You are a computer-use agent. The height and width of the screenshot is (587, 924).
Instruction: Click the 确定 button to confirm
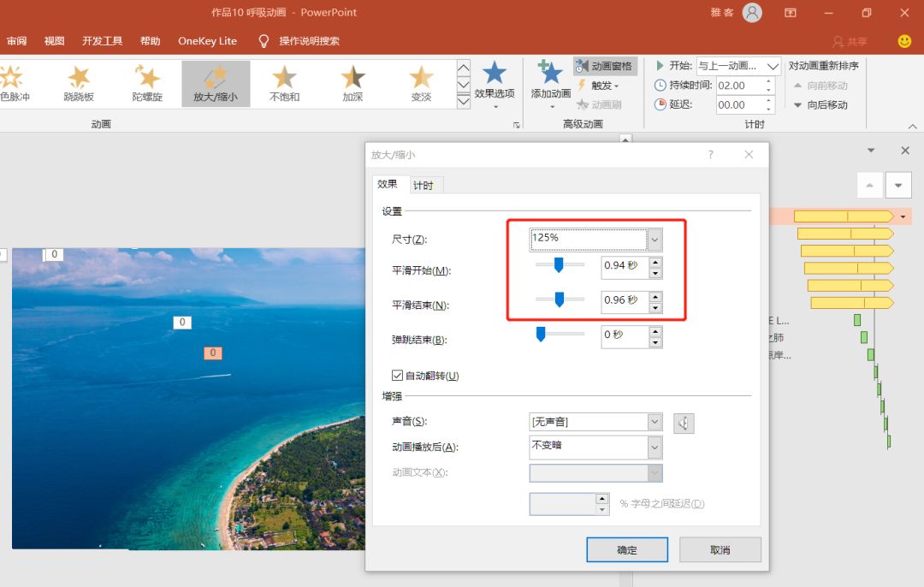coord(627,550)
